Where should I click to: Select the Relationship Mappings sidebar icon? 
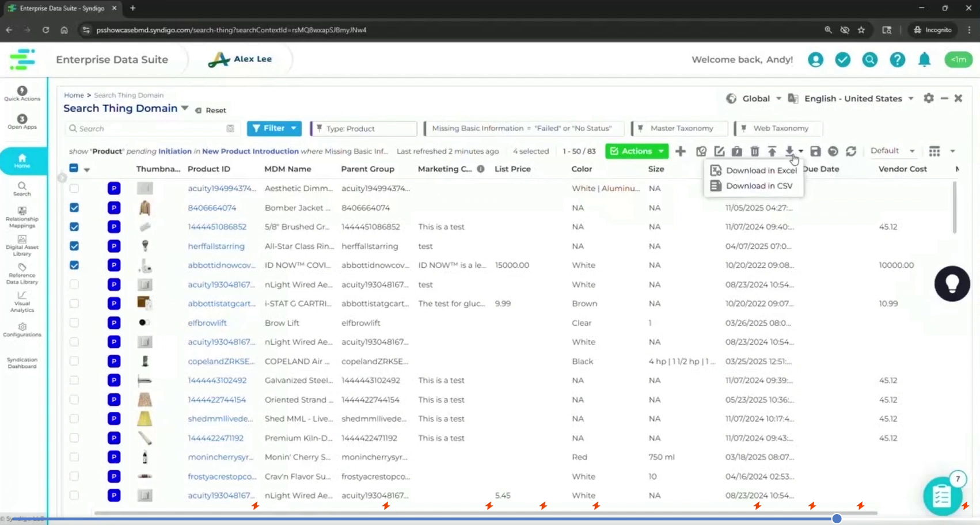[22, 219]
